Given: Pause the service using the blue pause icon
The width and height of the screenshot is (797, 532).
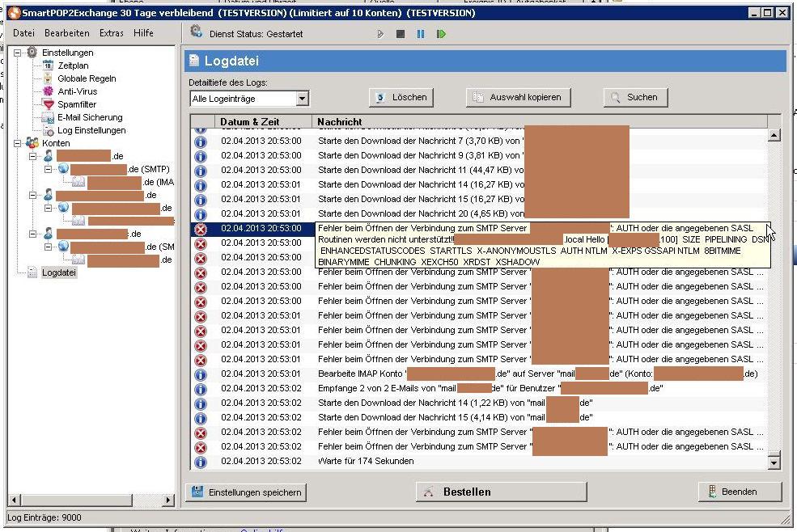Looking at the screenshot, I should point(421,34).
